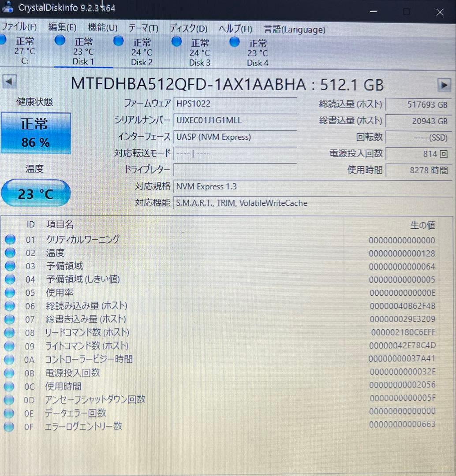Click status icon for 予備領域 (しきい値) row
This screenshot has height=476, width=456.
pyautogui.click(x=10, y=279)
